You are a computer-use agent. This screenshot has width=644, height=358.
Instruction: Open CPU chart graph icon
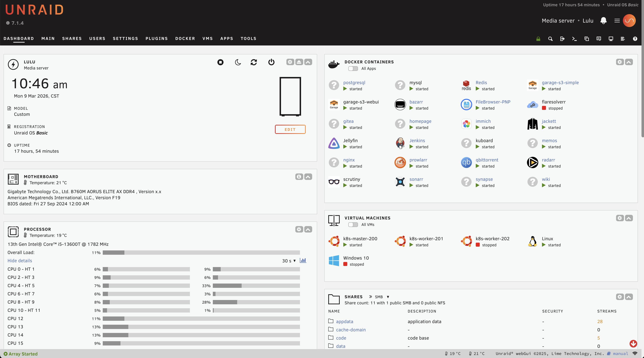pyautogui.click(x=303, y=260)
